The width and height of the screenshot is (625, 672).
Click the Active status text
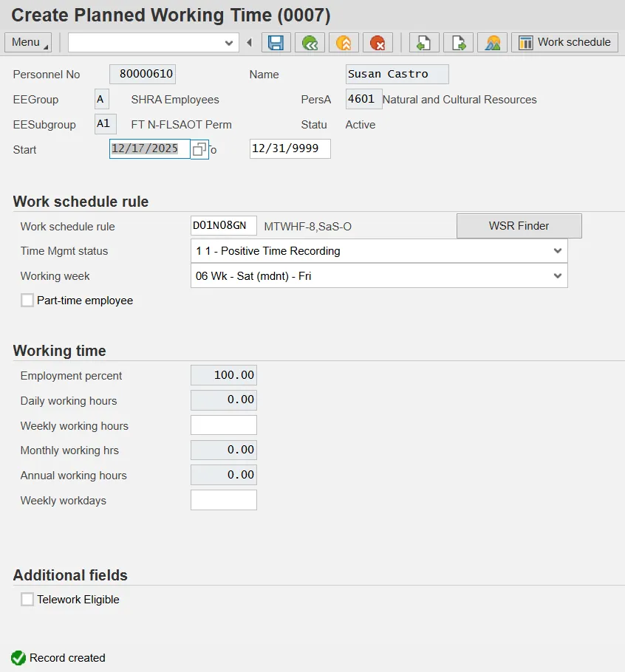[x=361, y=125]
